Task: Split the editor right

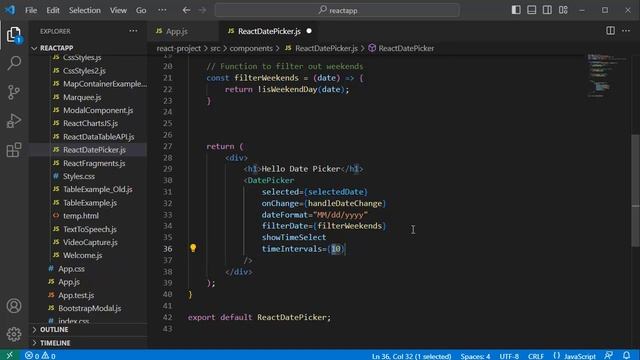Action: [x=610, y=31]
